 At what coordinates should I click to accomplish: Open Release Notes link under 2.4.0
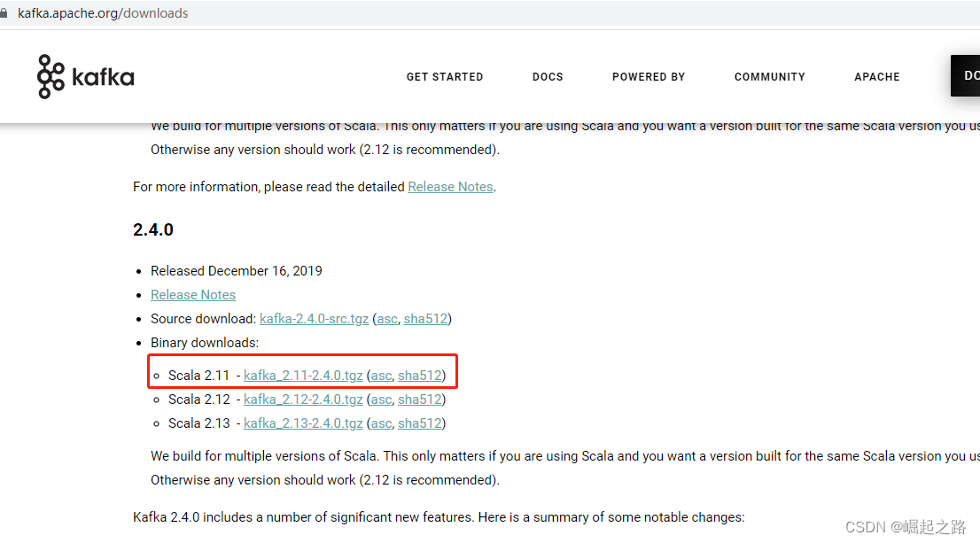[193, 295]
